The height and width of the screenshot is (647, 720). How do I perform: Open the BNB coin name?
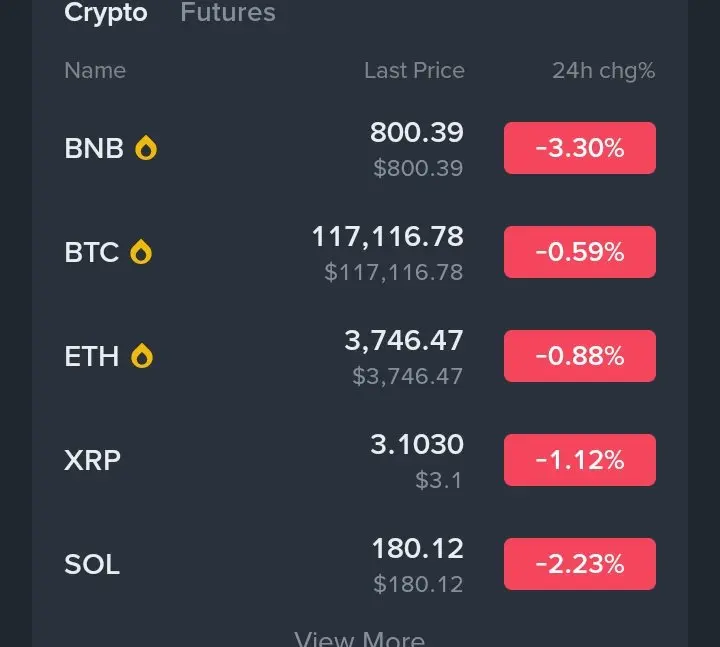[x=94, y=148]
